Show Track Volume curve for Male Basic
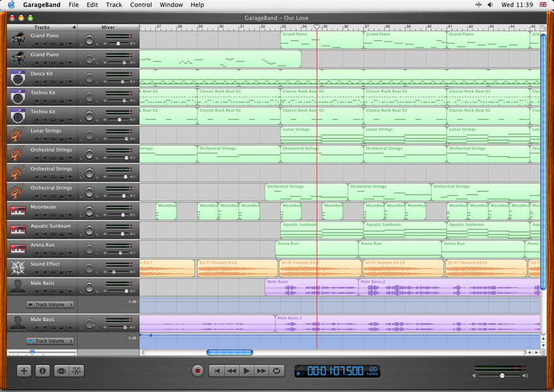This screenshot has width=554, height=392. (49, 304)
